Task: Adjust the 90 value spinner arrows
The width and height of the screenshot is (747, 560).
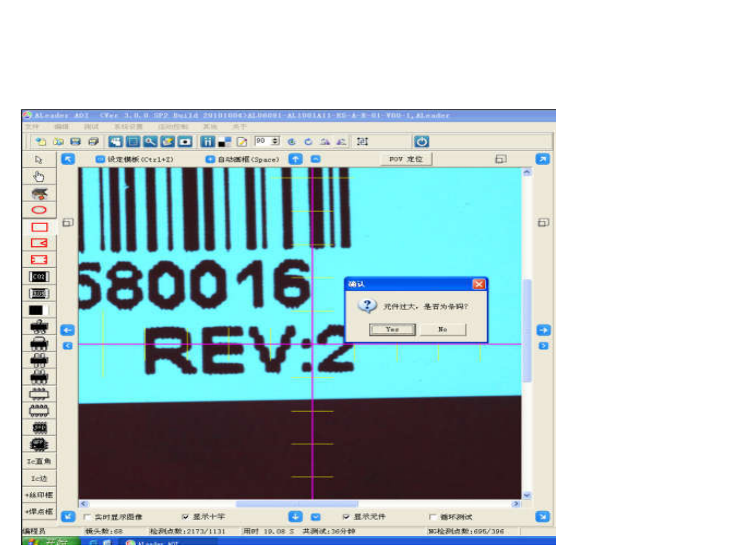Action: tap(275, 141)
